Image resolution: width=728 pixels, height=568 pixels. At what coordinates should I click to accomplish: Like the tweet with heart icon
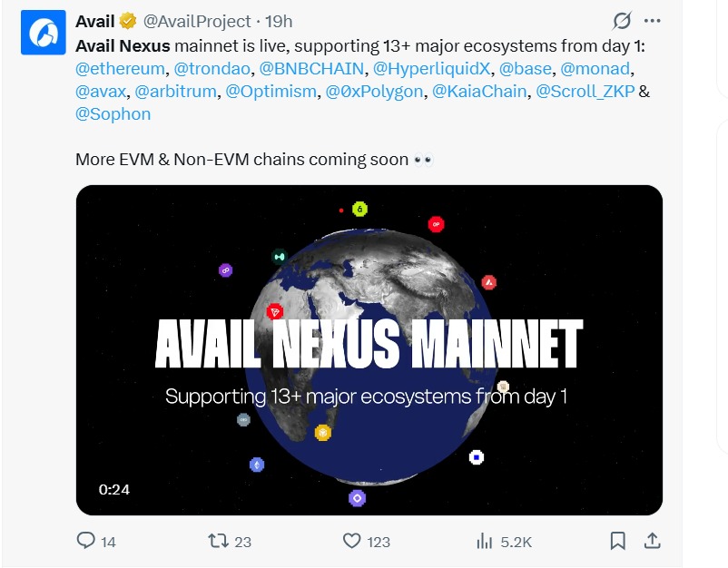point(352,541)
